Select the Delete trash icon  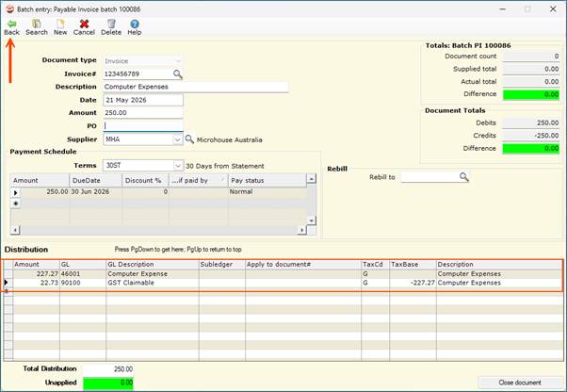coord(111,24)
